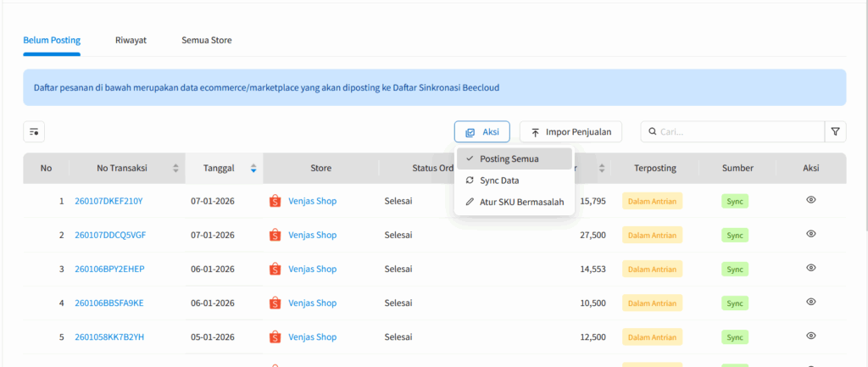868x367 pixels.
Task: Open the column settings icon button
Action: 34,131
